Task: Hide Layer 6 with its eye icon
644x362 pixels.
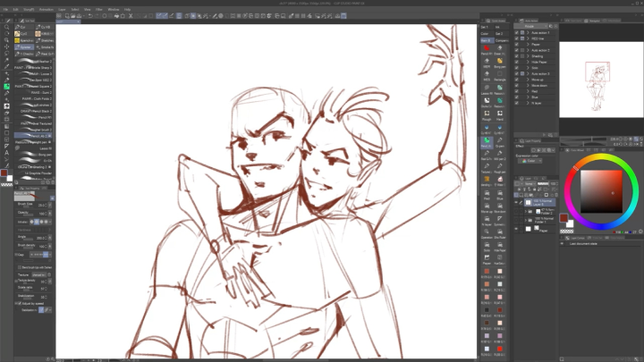Action: click(516, 202)
